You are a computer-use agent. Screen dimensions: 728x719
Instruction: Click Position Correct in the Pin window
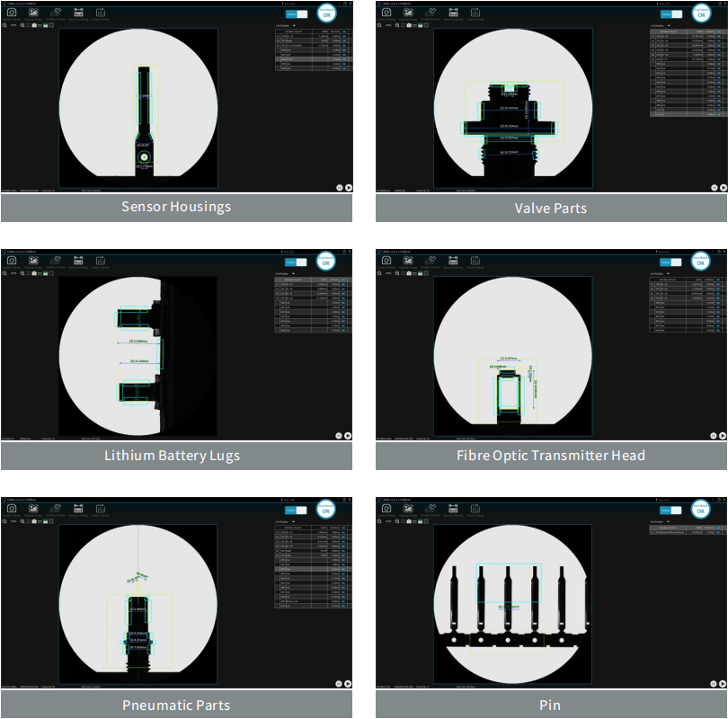pyautogui.click(x=431, y=510)
